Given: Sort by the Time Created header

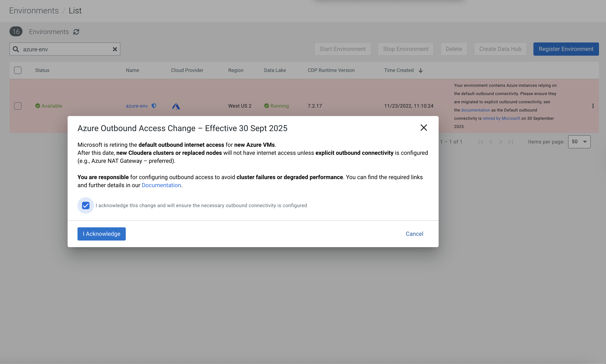Looking at the screenshot, I should click(399, 70).
